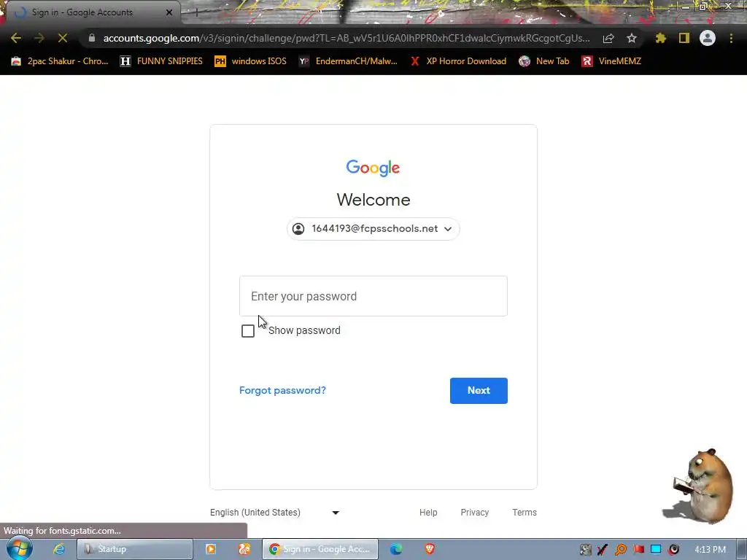Screen dimensions: 747x560
Task: Open the Chrome side panel icon
Action: (684, 38)
